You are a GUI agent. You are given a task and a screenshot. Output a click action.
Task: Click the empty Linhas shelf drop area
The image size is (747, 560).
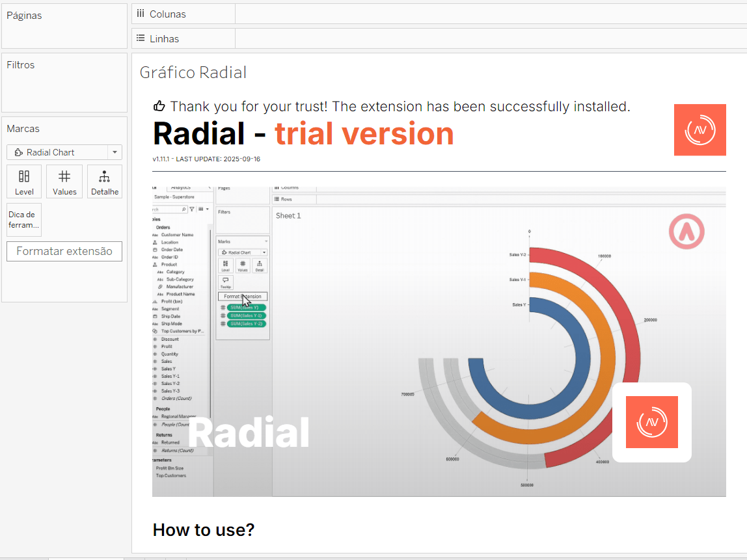point(488,38)
